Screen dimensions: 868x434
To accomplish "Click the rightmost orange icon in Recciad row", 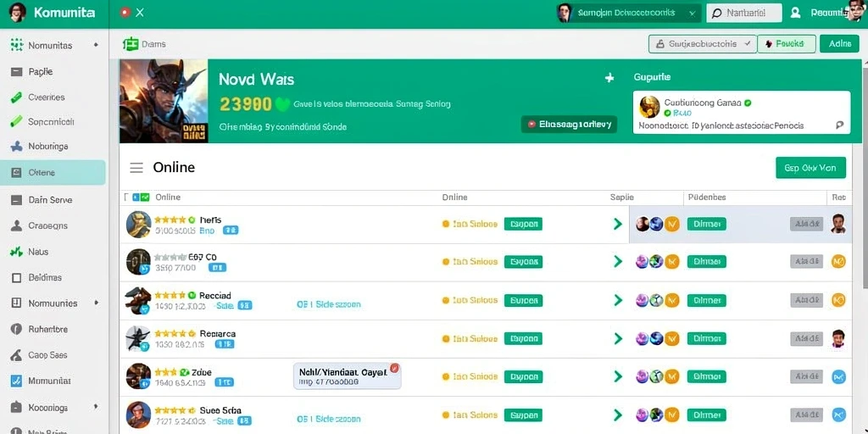I will [838, 300].
